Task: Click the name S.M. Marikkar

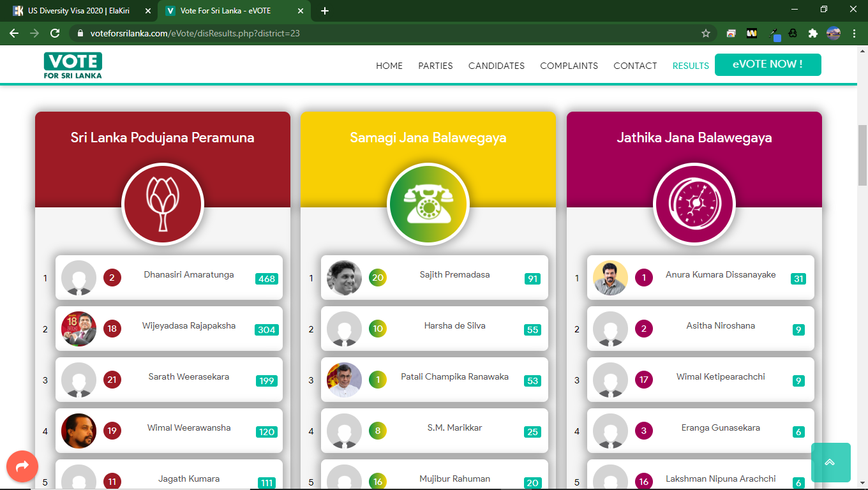Action: coord(455,428)
